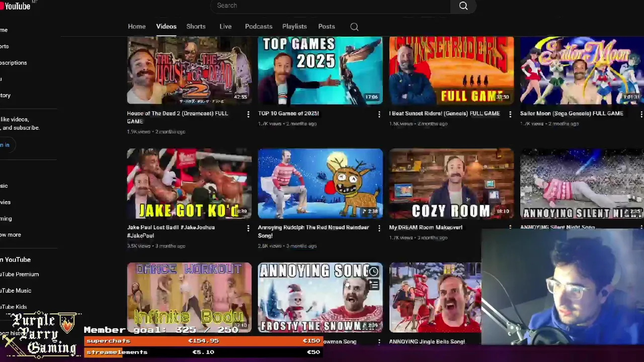Open the channel search icon beside Posts

[x=354, y=27]
